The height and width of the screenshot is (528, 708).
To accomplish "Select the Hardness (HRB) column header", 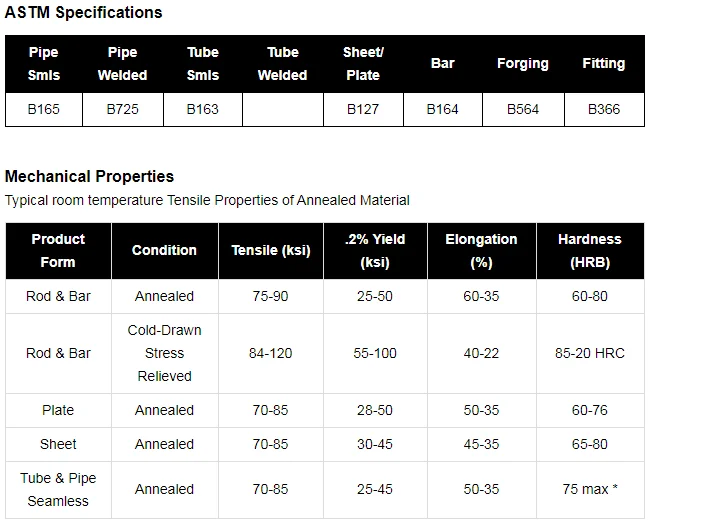I will 590,251.
